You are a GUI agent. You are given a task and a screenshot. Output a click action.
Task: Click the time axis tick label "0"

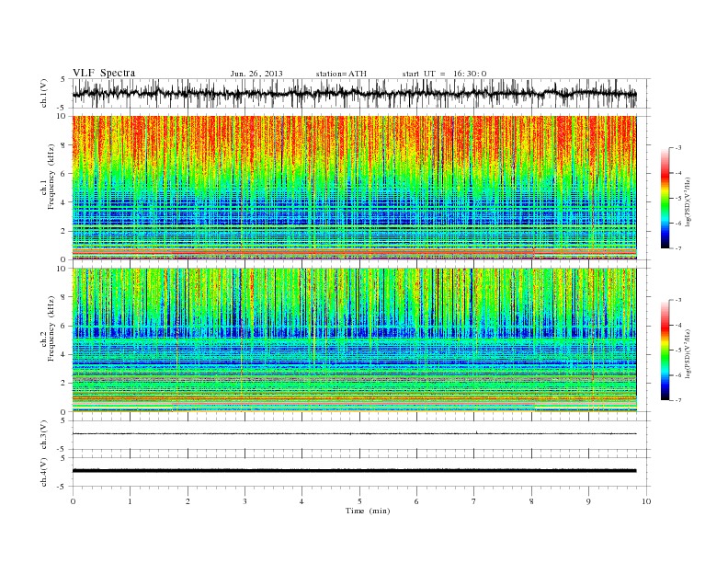(x=73, y=501)
